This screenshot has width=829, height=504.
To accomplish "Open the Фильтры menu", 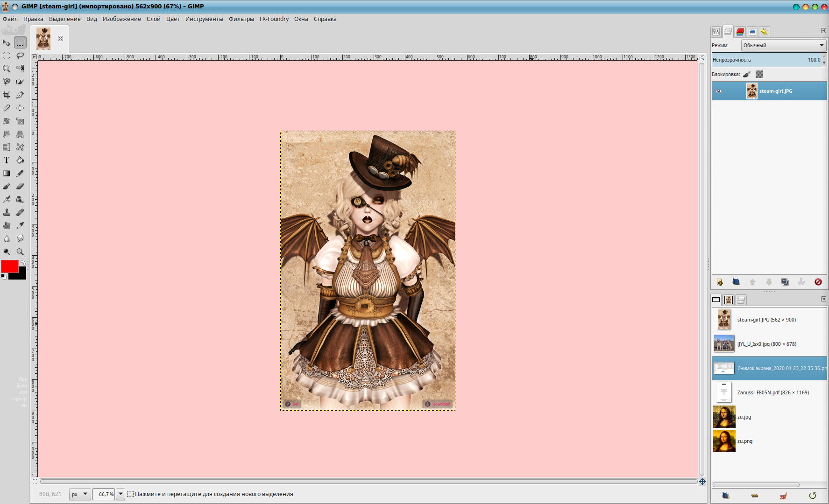I will coord(241,19).
